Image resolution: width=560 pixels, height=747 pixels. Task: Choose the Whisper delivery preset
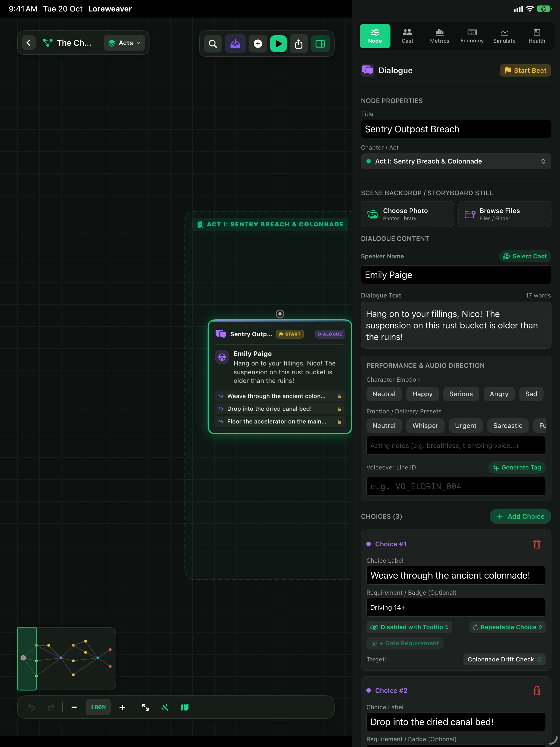425,425
